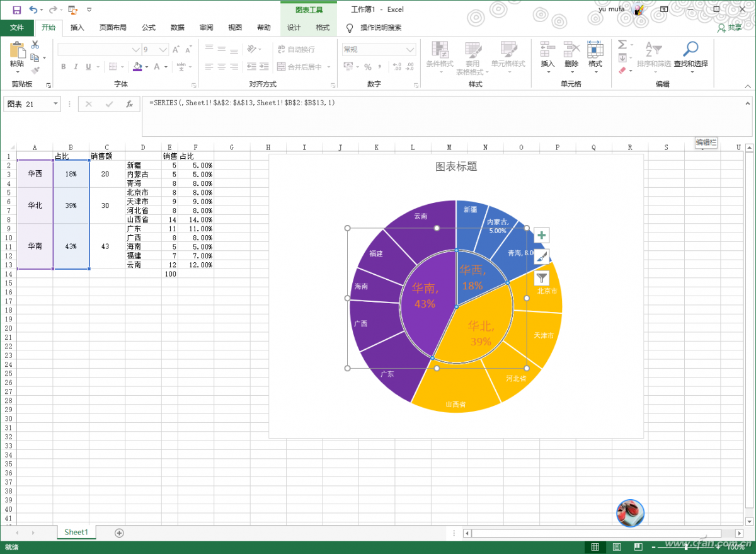Click the Delete cells (删除) icon
This screenshot has width=756, height=554.
(571, 50)
